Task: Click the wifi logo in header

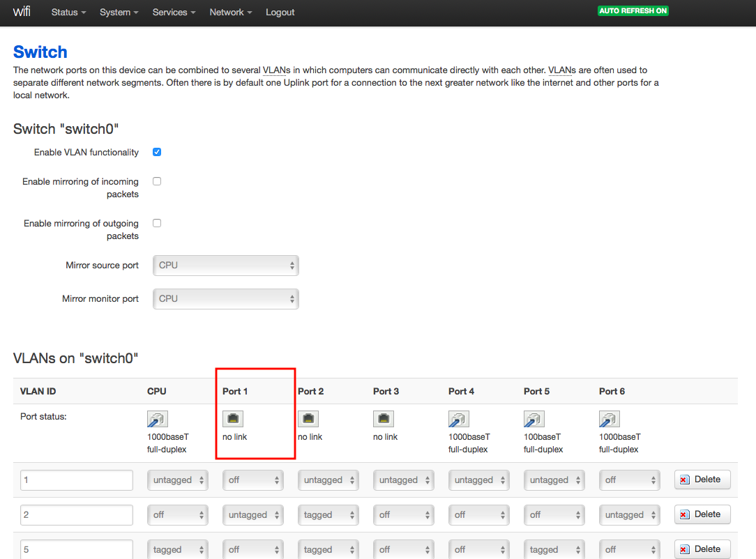Action: pos(22,12)
